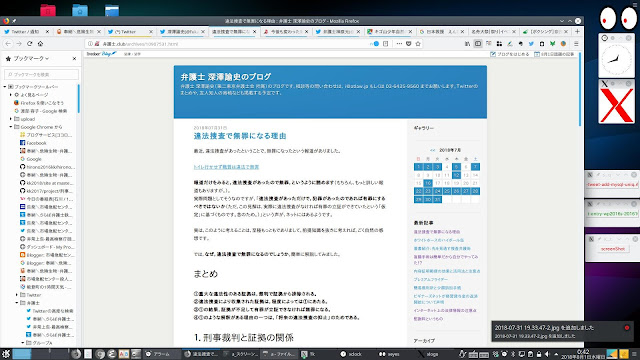The height and width of the screenshot is (360, 640).
Task: Show site information for the URL
Action: (x=90, y=44)
